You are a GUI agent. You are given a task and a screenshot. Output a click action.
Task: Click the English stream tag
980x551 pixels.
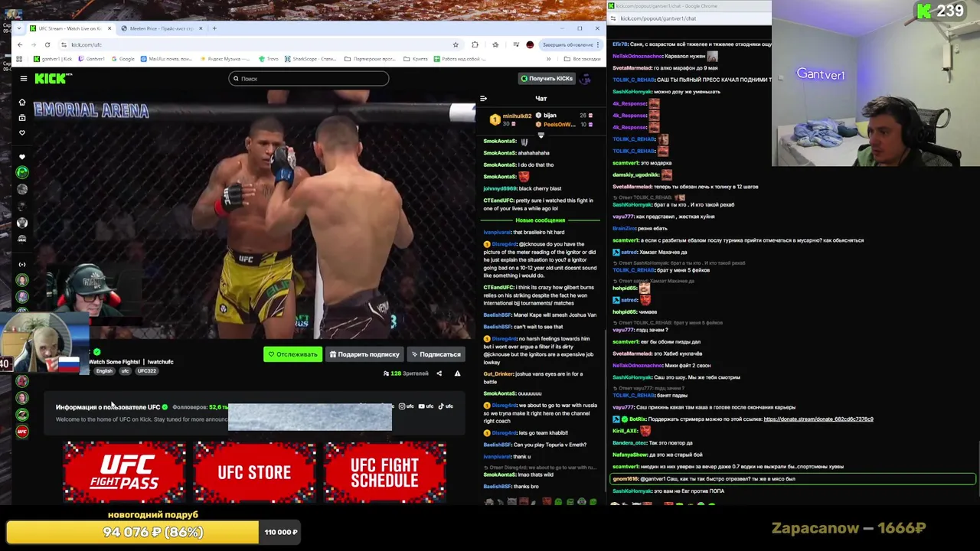104,371
